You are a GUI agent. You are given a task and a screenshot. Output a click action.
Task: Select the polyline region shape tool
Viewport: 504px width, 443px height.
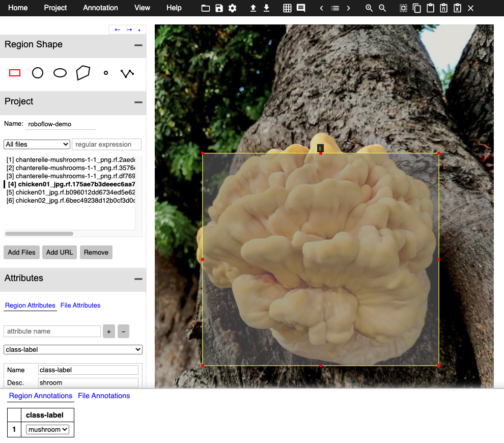(x=127, y=73)
